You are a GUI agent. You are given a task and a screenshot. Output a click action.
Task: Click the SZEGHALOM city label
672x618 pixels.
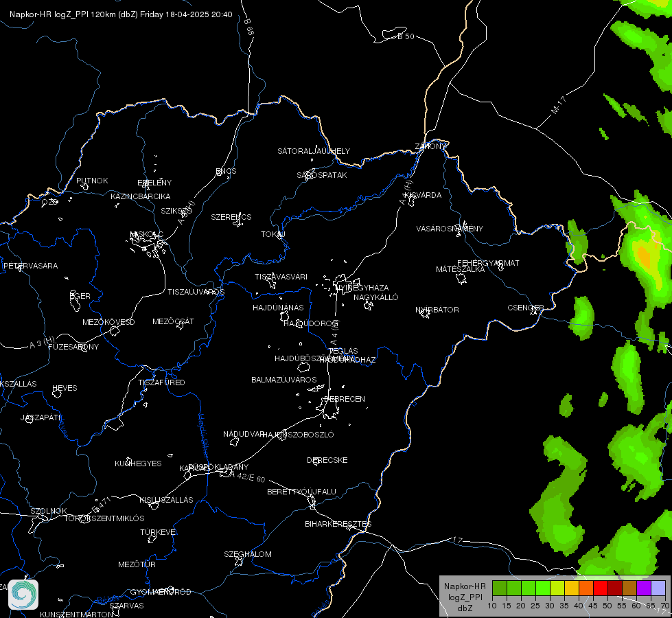coord(248,554)
